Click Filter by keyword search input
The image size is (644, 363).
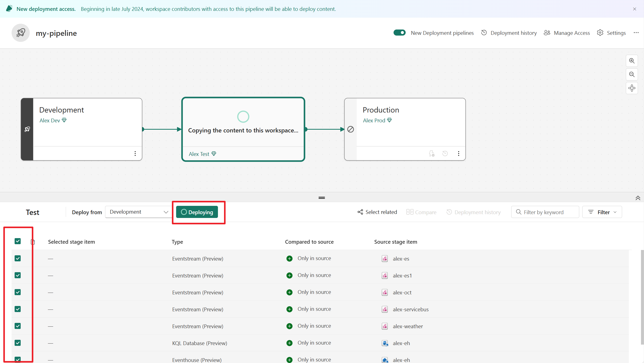[x=544, y=212]
